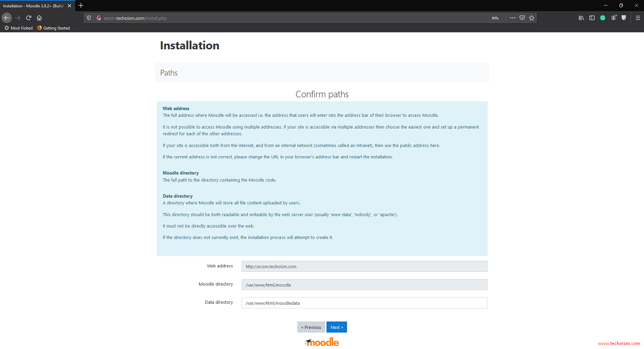Viewport: 644px width, 349px height.
Task: Open the page actions three-dot menu
Action: (513, 18)
